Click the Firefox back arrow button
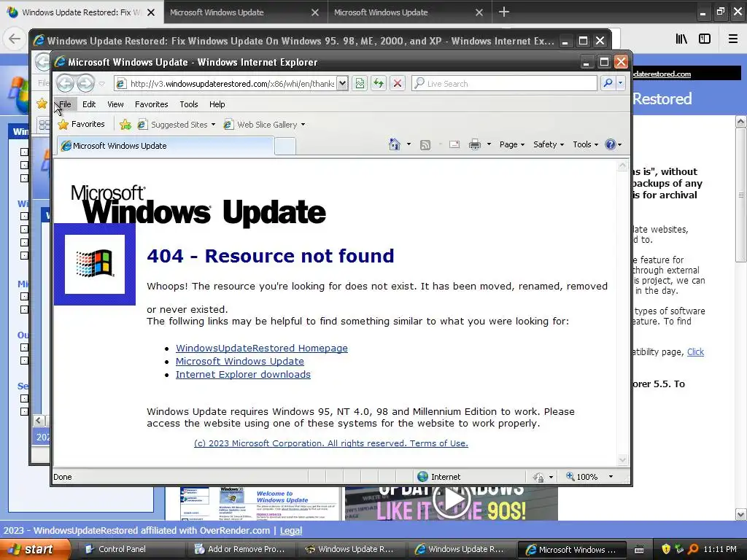 pos(15,39)
